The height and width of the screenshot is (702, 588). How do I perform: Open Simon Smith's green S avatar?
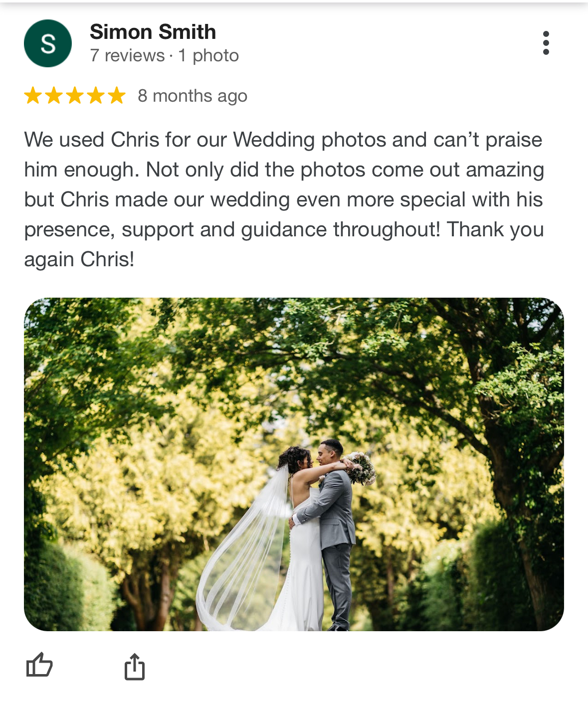point(48,43)
